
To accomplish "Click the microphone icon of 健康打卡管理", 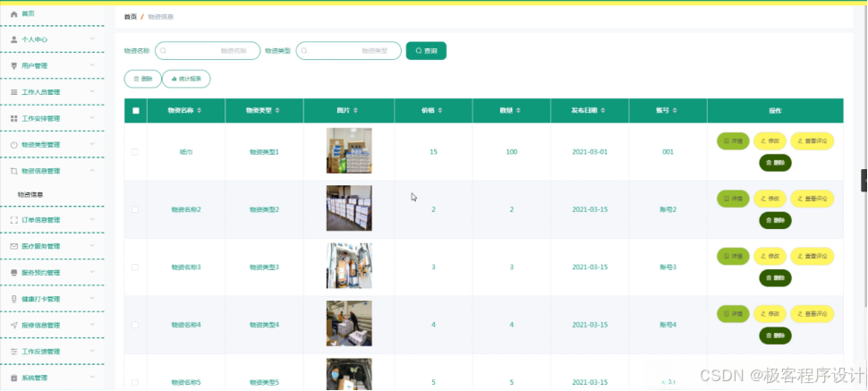I will pos(14,299).
